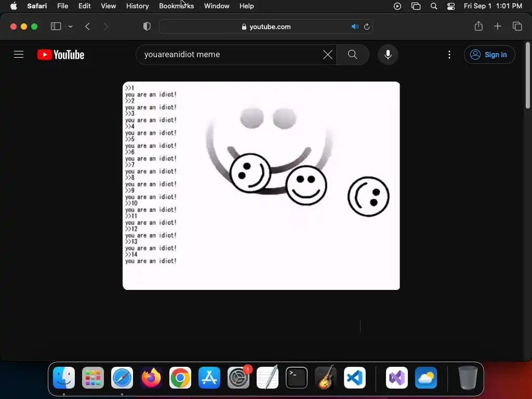Enter full screen with green button
Image resolution: width=532 pixels, height=399 pixels.
(34, 26)
